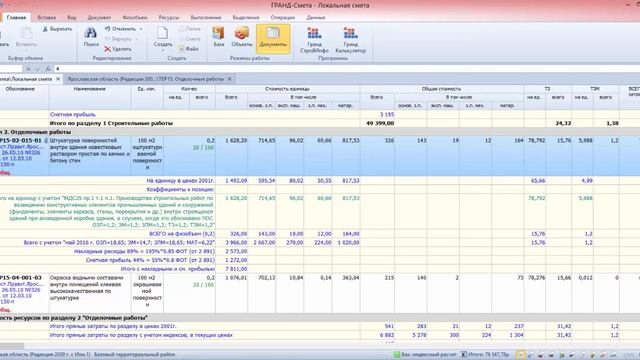Click Итого прямые затраты с учетом индексов row
This screenshot has width=640, height=360.
coord(141,335)
